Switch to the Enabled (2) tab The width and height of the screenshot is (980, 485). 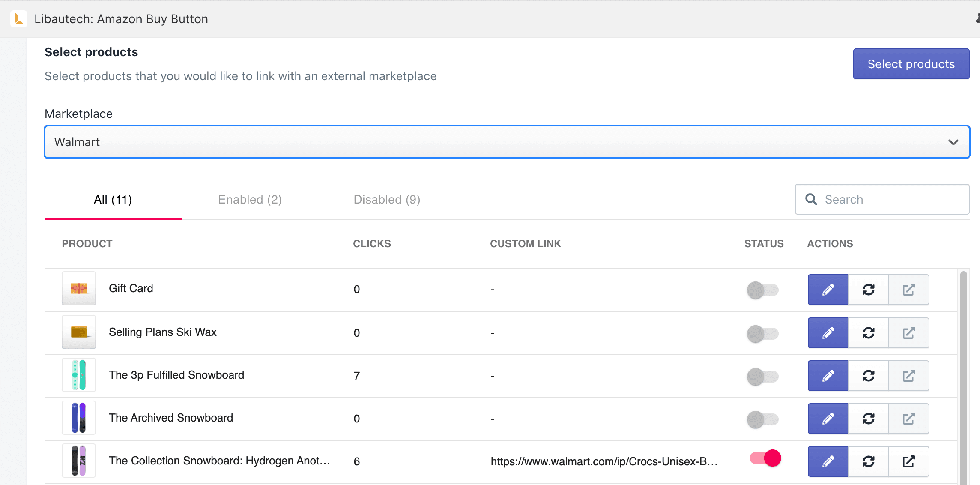click(x=250, y=200)
